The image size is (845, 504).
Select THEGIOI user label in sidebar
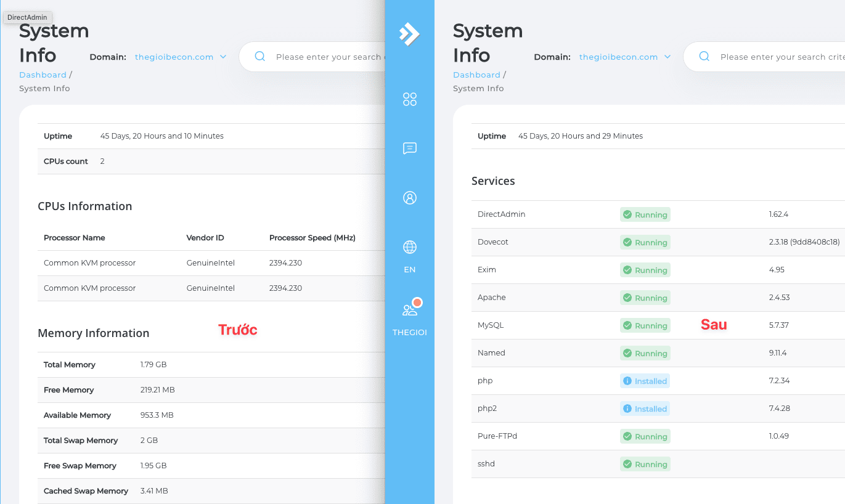[410, 333]
